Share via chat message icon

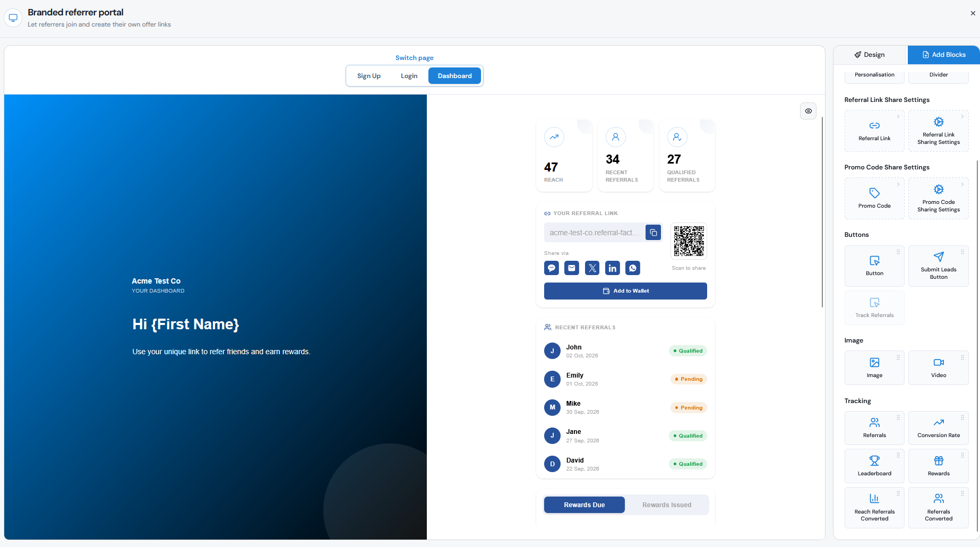click(x=552, y=268)
